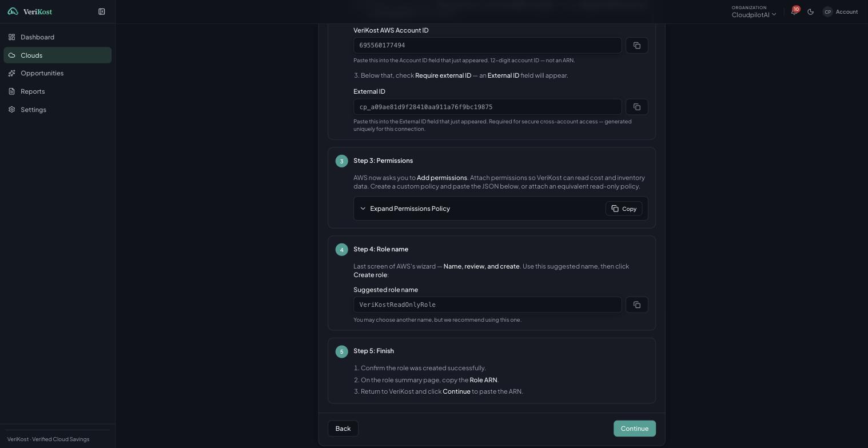The width and height of the screenshot is (868, 448).
Task: Click the Opportunities sparkle icon
Action: pyautogui.click(x=12, y=73)
